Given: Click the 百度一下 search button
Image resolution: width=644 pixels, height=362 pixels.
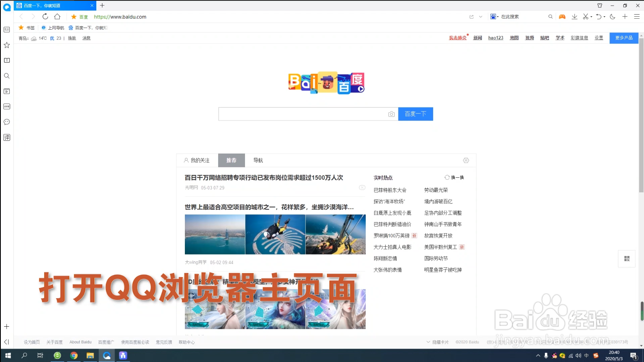Looking at the screenshot, I should pyautogui.click(x=415, y=114).
